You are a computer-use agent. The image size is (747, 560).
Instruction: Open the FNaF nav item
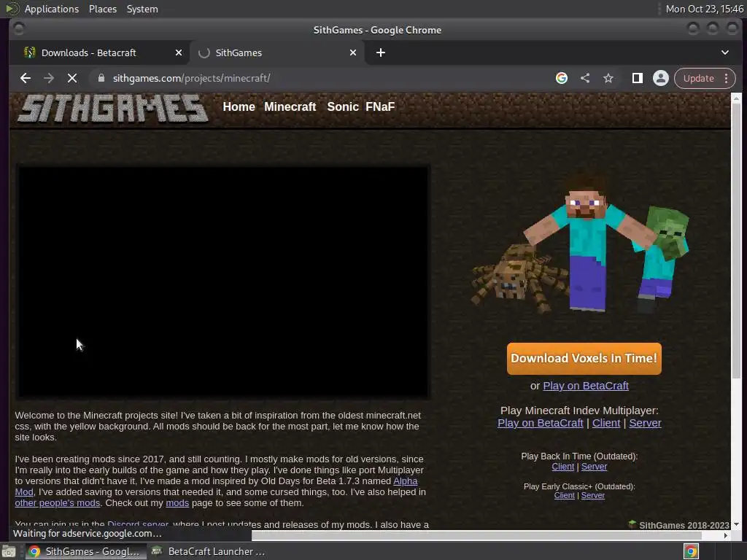pyautogui.click(x=380, y=106)
